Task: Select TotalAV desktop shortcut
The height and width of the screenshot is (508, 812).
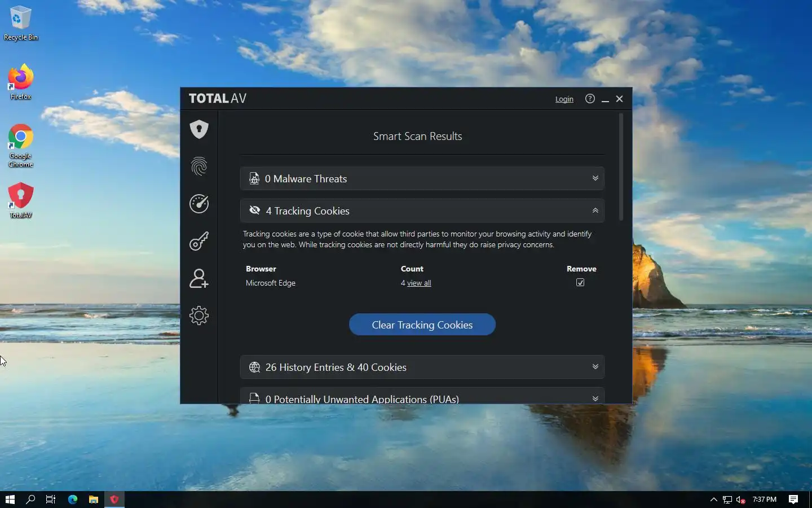Action: [21, 200]
